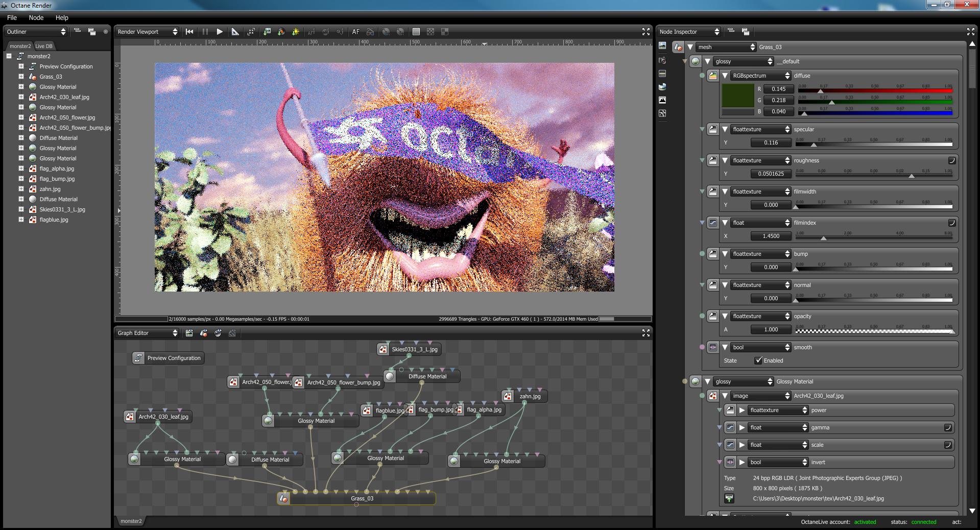The height and width of the screenshot is (530, 980).
Task: Select the monster2 tab under Graph Editor
Action: 131,521
